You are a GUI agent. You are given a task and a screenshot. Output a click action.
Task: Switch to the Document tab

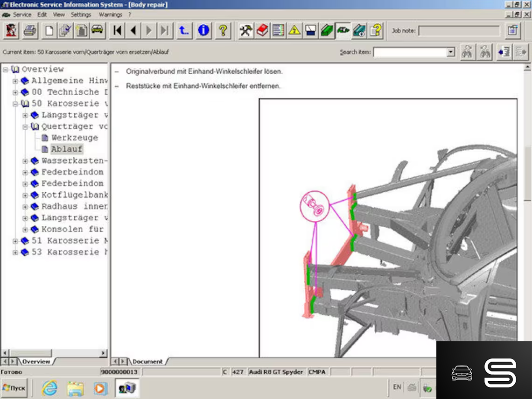147,362
